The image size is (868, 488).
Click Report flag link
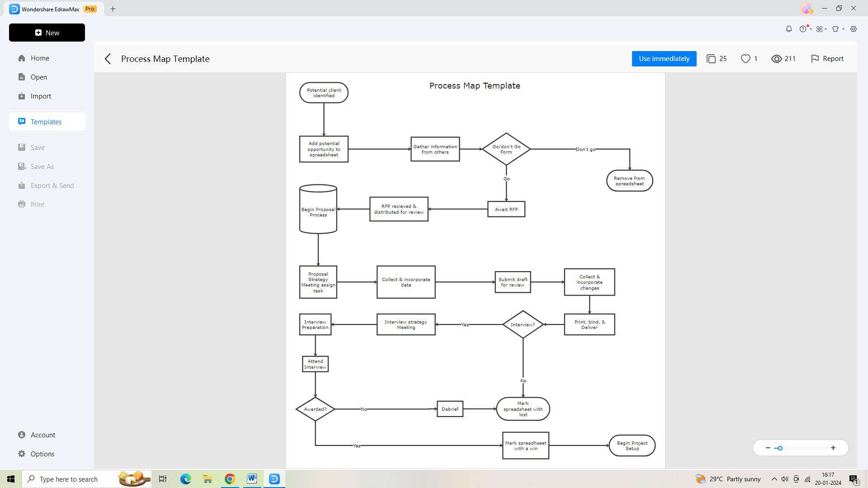(827, 59)
